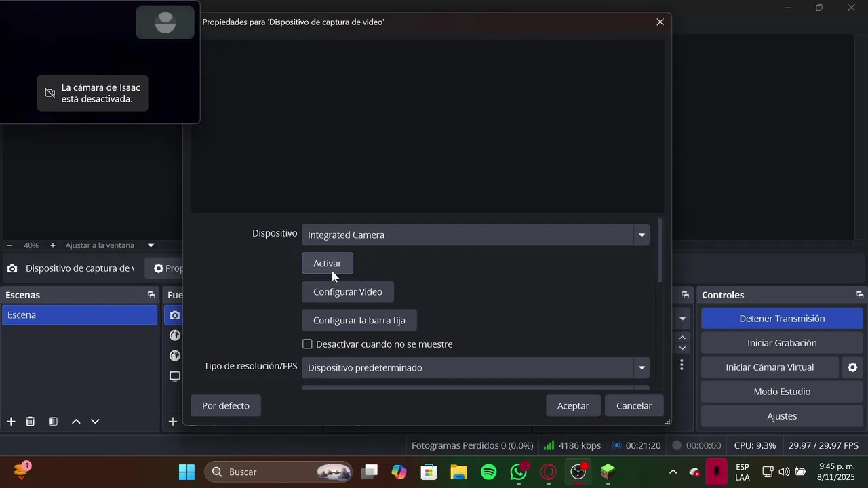
Task: Click the taskbar Buscar search field
Action: pyautogui.click(x=279, y=472)
